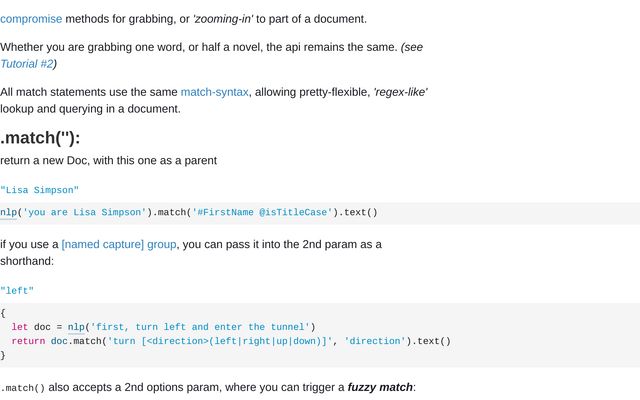Click the inline .match() code text

[x=22, y=388]
